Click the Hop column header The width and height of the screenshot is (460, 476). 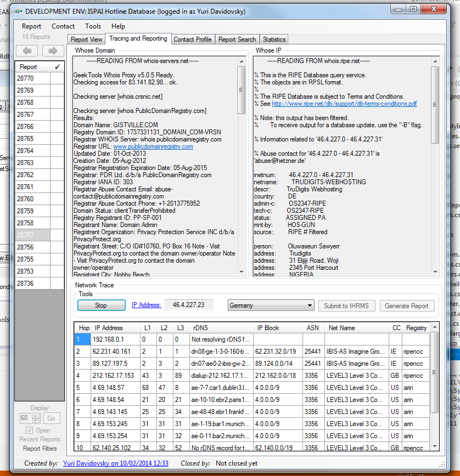[83, 328]
